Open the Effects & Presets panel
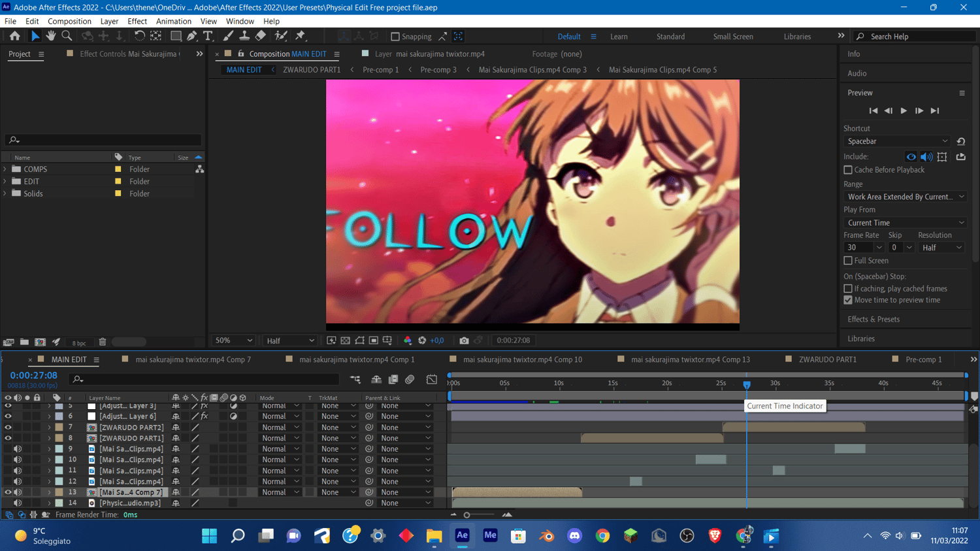The width and height of the screenshot is (980, 551). pyautogui.click(x=874, y=320)
